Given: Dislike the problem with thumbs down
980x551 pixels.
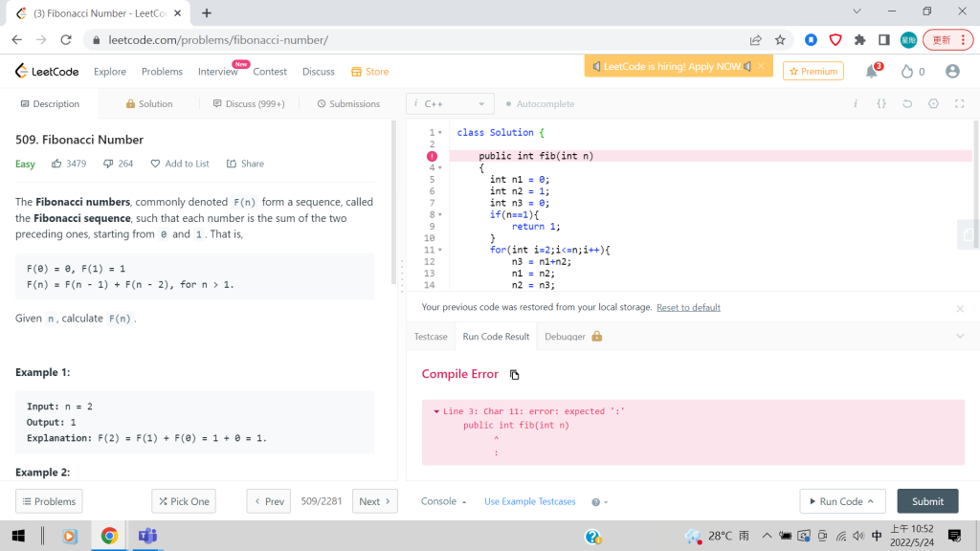Looking at the screenshot, I should [108, 164].
